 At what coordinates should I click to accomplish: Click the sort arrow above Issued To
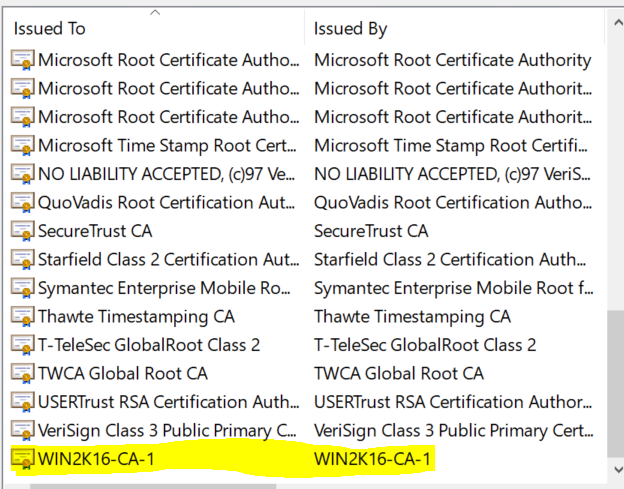point(154,12)
